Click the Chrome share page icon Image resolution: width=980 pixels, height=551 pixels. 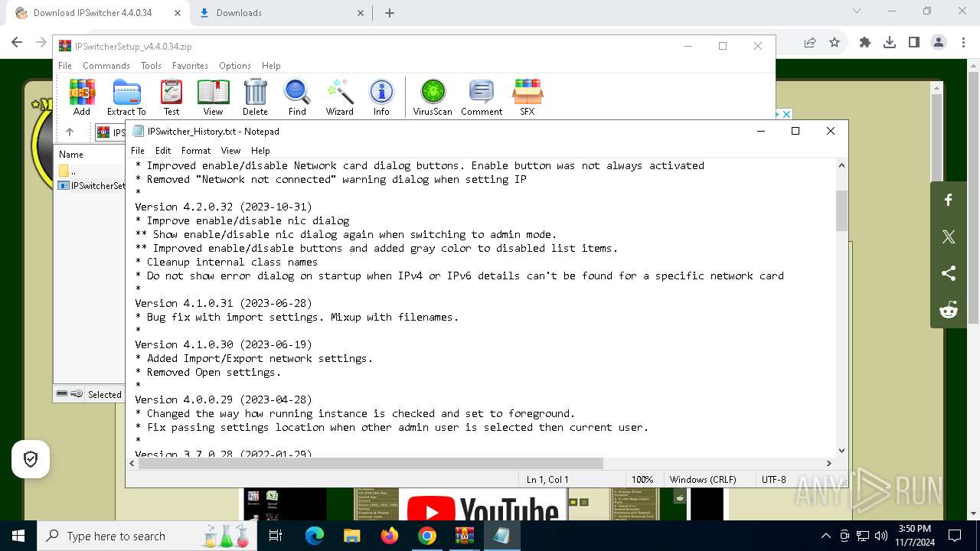pyautogui.click(x=810, y=43)
